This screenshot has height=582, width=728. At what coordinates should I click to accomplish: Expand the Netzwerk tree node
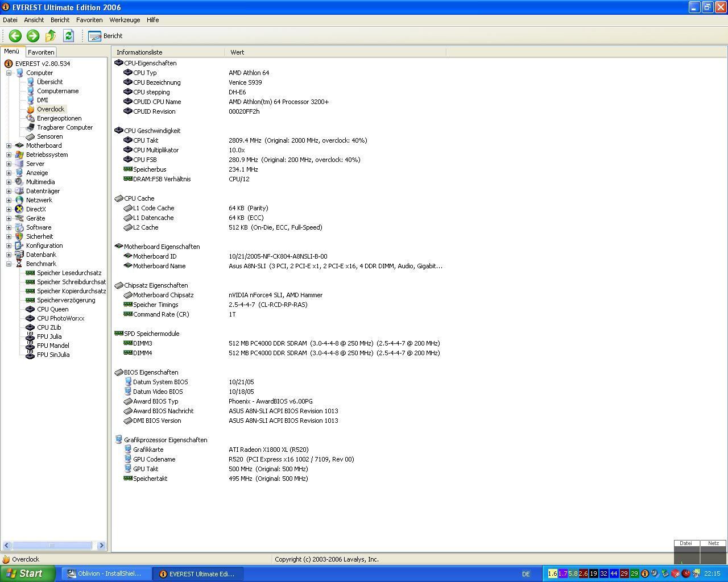tap(9, 200)
